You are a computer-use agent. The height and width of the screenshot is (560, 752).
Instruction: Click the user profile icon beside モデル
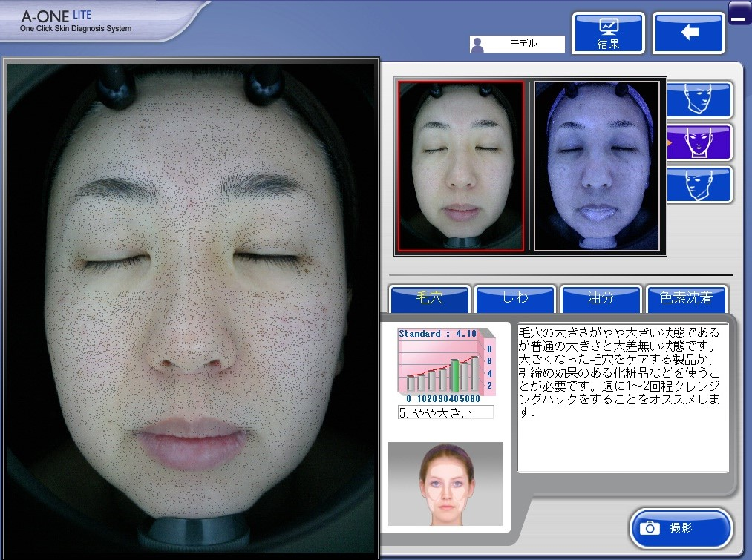477,45
